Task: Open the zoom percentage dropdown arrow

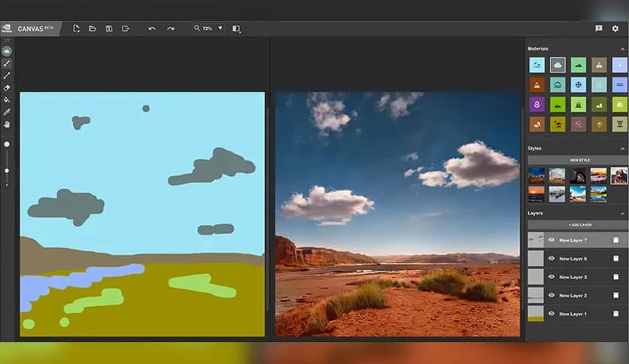Action: [220, 28]
